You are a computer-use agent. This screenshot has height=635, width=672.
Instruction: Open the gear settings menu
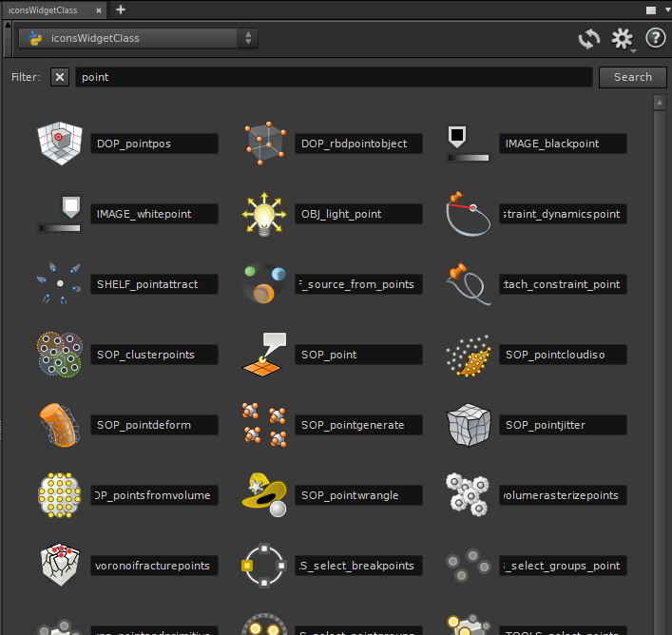623,39
